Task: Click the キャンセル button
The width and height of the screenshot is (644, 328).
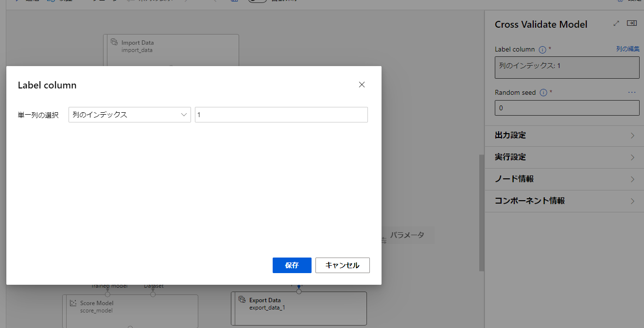Action: pos(343,265)
